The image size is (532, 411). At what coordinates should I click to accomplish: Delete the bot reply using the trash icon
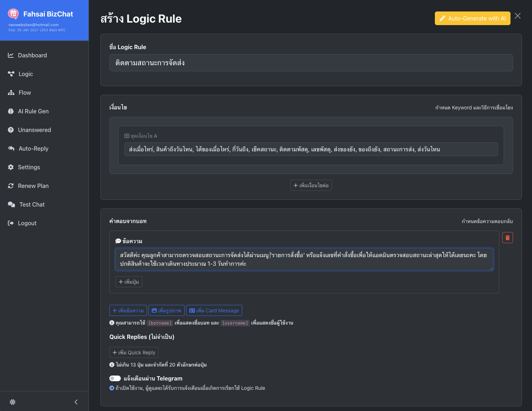point(508,237)
